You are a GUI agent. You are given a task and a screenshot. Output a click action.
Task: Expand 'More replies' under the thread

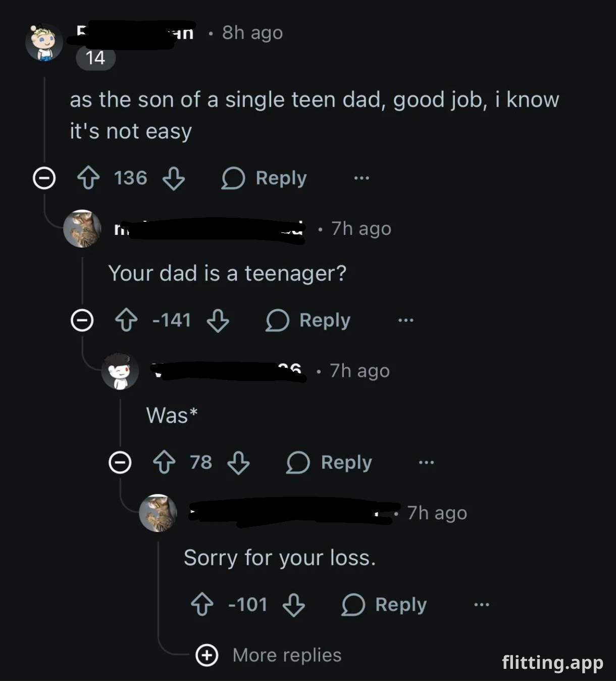(207, 655)
